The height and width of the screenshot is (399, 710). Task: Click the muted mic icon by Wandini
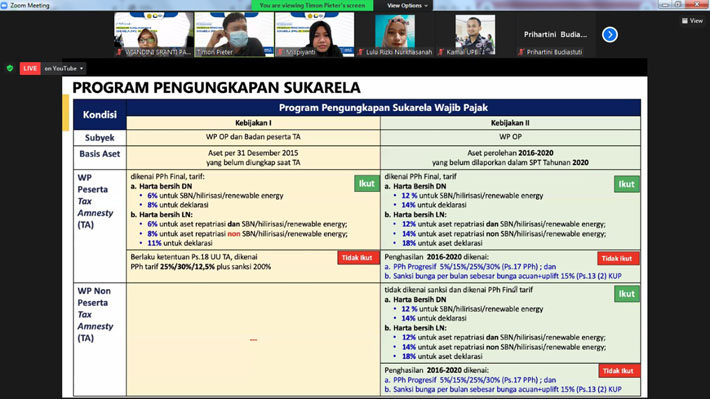(x=120, y=52)
